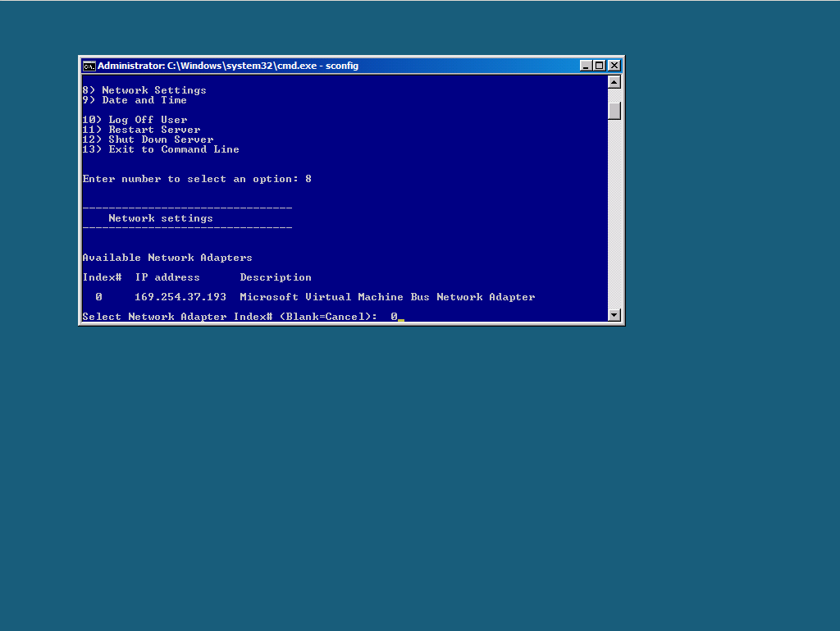Minimize the sconfig command window
Screen dimensions: 840x631
tap(586, 66)
